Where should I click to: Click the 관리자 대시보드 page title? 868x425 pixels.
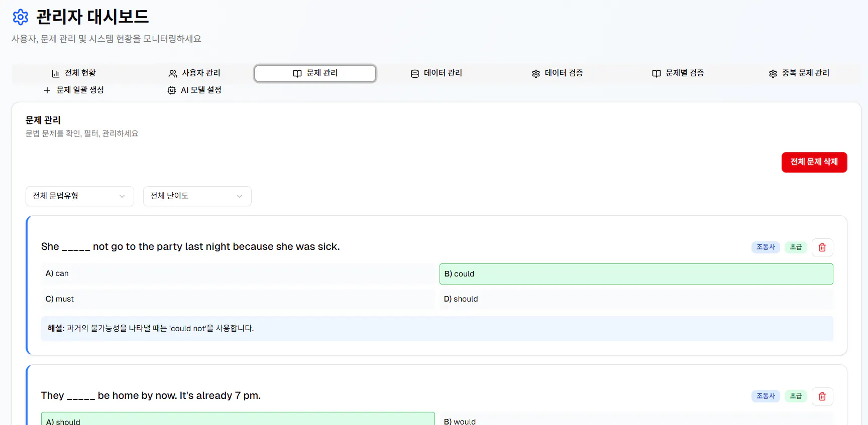tap(92, 17)
